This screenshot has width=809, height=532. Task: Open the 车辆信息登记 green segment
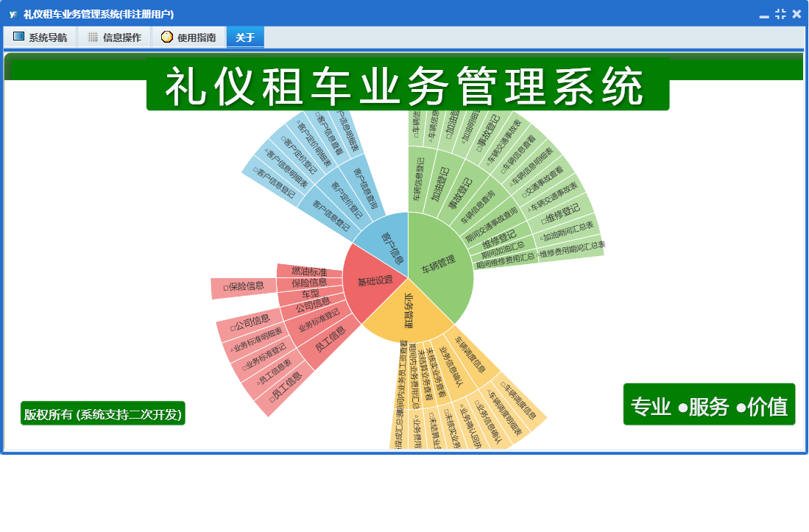[420, 179]
